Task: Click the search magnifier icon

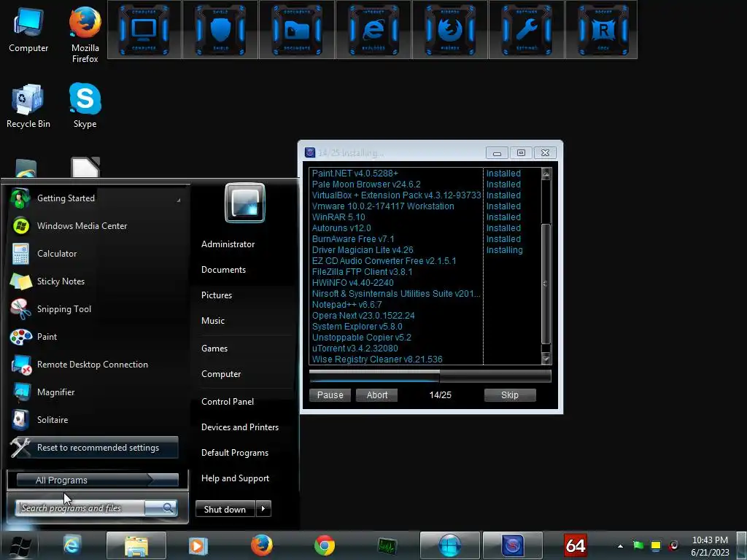Action: click(x=168, y=507)
